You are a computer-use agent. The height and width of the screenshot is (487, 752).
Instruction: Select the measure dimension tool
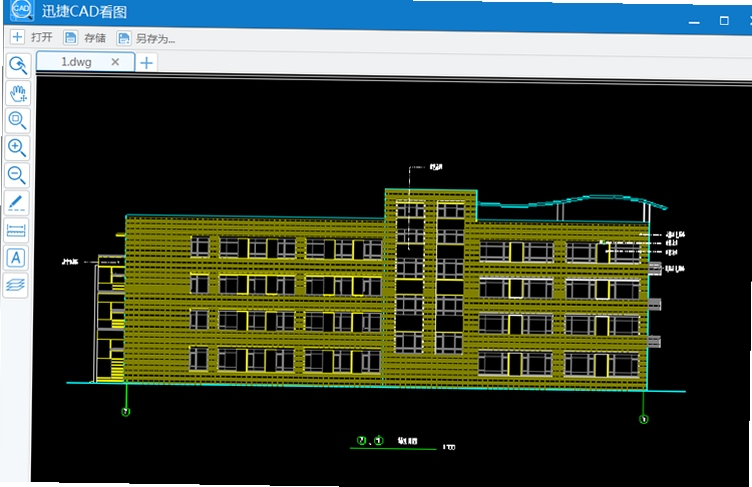click(x=16, y=231)
